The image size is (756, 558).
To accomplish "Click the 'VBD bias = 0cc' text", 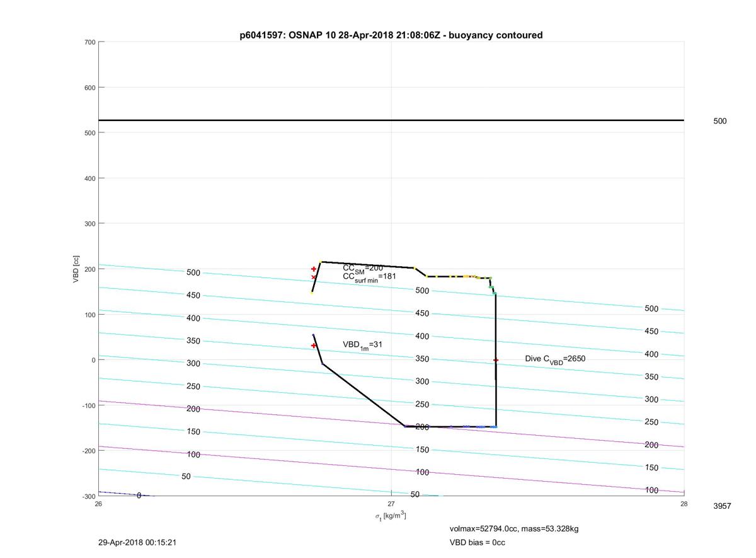I will pos(477,542).
